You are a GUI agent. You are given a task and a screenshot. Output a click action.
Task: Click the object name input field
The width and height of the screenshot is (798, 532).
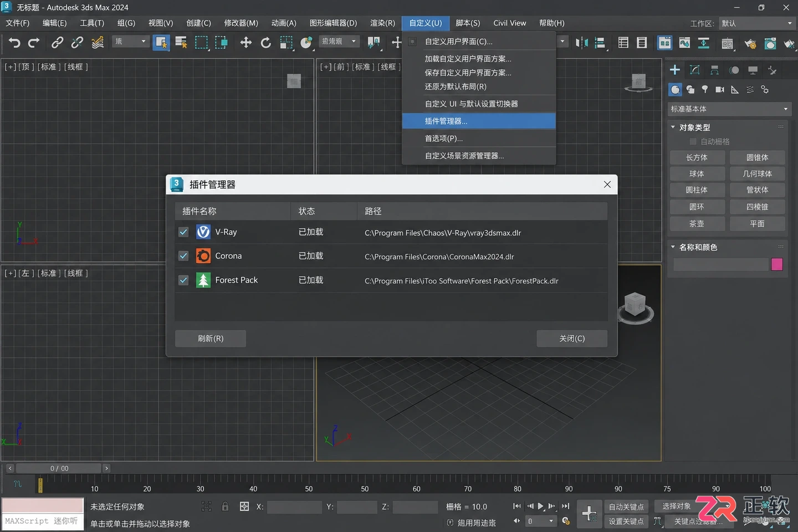click(720, 264)
